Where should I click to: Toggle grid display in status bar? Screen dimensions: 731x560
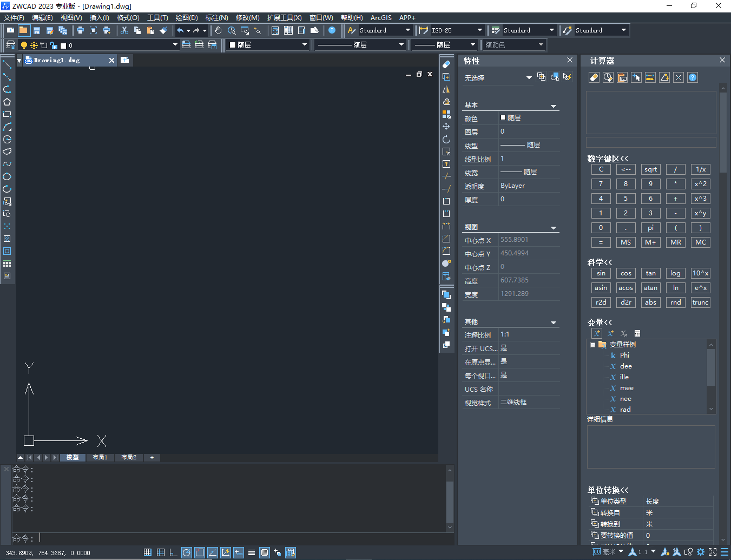coord(161,552)
